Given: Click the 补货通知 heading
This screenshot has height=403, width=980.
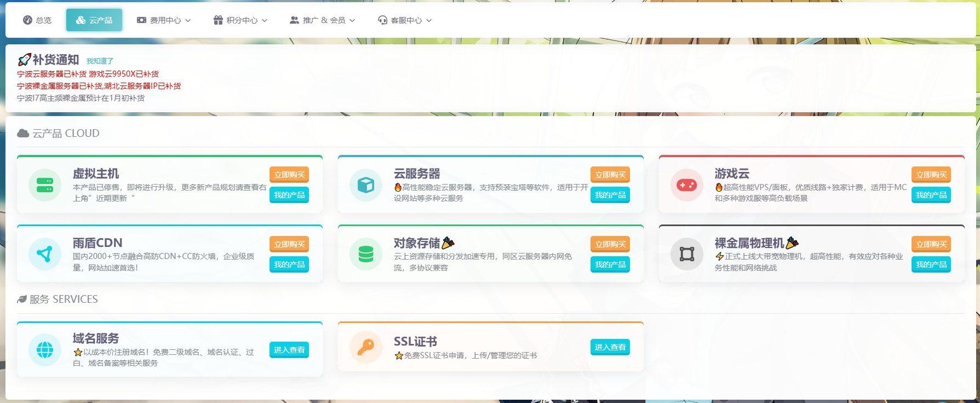Looking at the screenshot, I should point(56,60).
